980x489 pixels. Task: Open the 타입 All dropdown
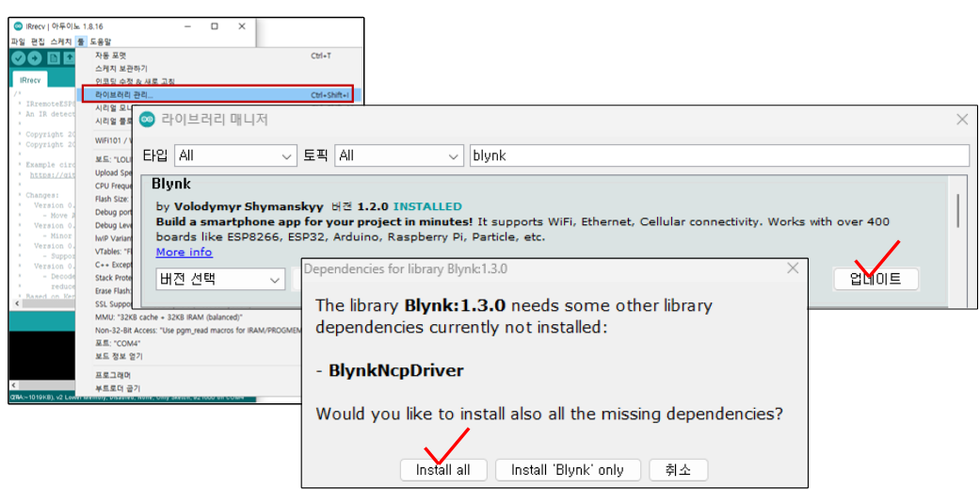pos(235,155)
